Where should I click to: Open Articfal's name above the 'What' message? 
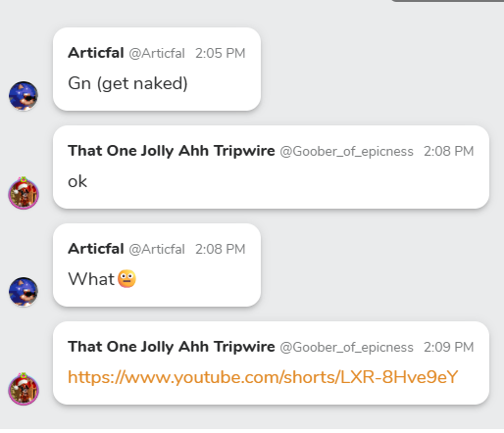tap(96, 249)
